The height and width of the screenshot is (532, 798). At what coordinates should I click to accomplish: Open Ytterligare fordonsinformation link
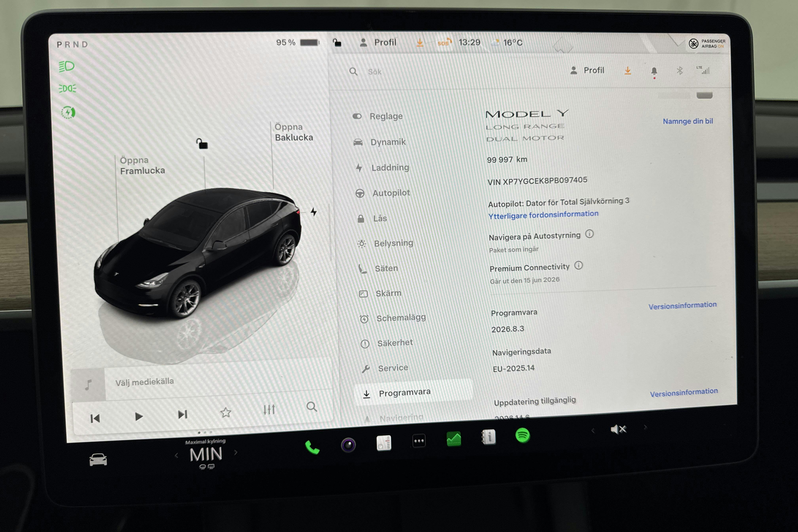click(x=543, y=214)
